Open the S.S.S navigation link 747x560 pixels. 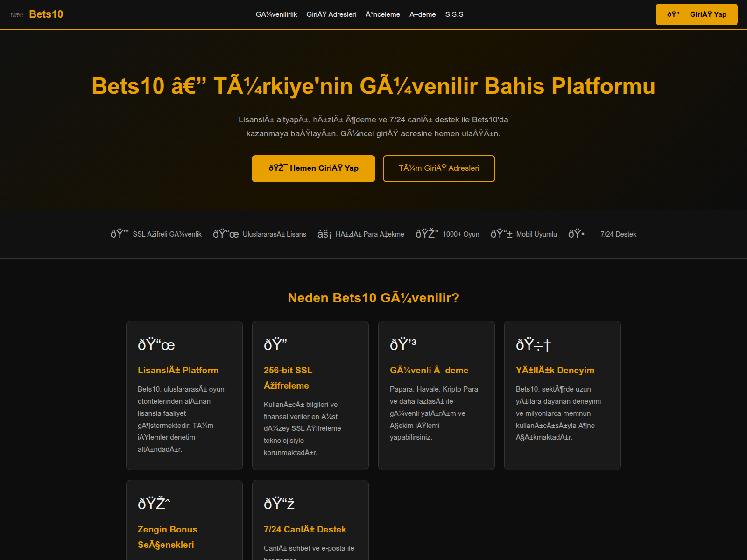(454, 14)
